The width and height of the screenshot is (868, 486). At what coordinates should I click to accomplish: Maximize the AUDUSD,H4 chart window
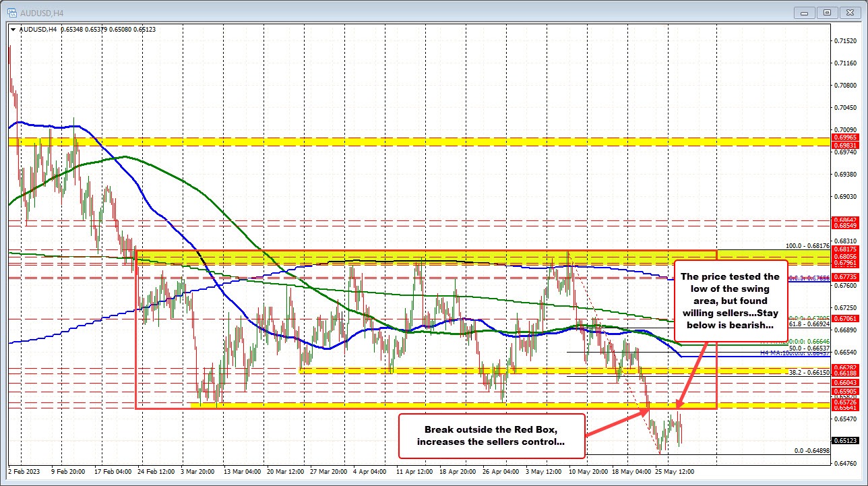pyautogui.click(x=828, y=12)
